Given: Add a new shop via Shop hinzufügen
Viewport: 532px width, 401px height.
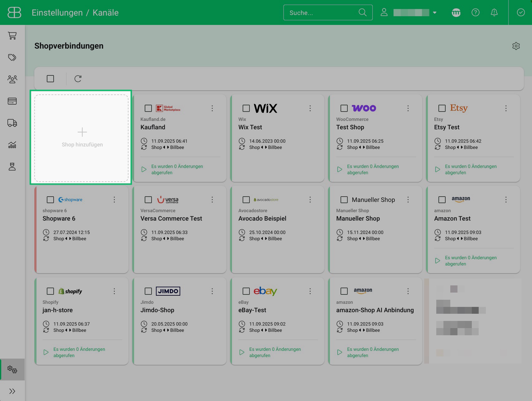Looking at the screenshot, I should pos(81,138).
